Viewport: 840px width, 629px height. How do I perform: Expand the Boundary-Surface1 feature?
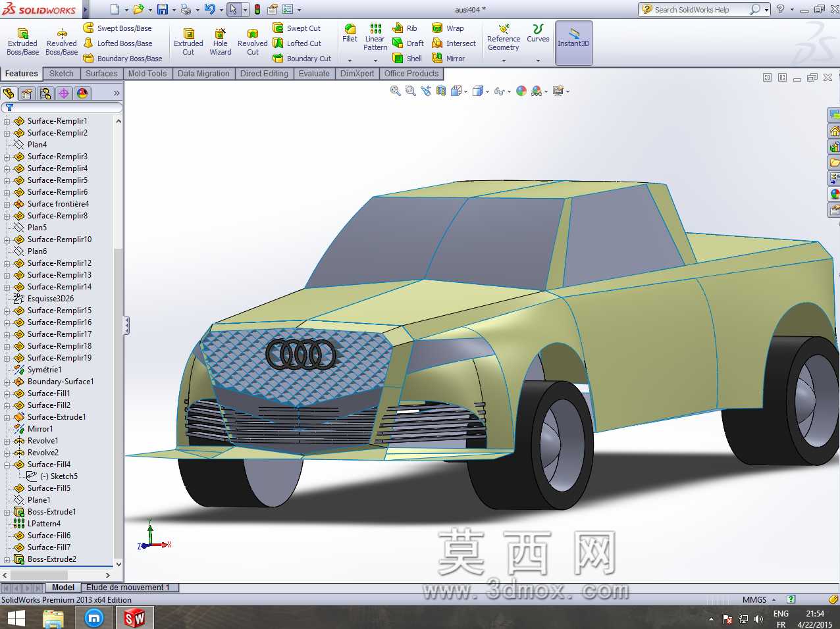[7, 382]
